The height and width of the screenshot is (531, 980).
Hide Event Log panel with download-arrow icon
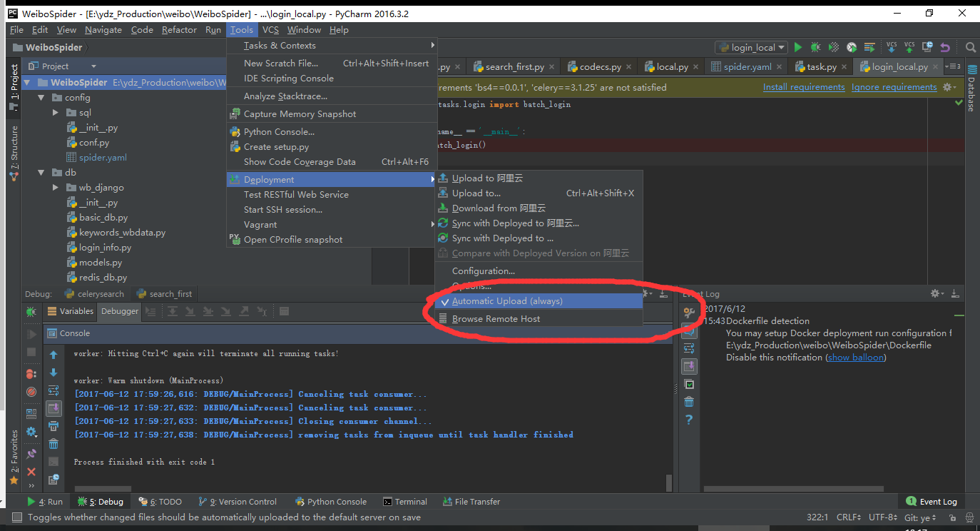point(956,294)
